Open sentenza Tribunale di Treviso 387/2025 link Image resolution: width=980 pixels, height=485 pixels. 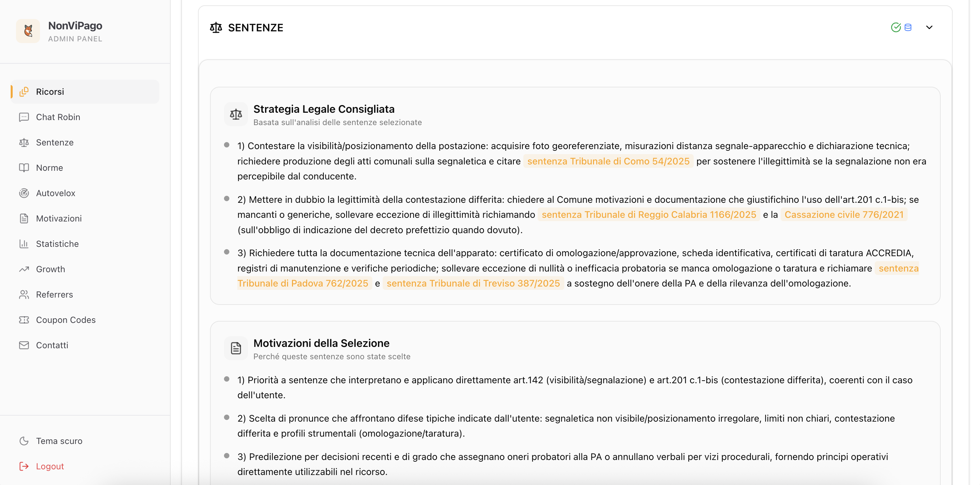tap(473, 283)
